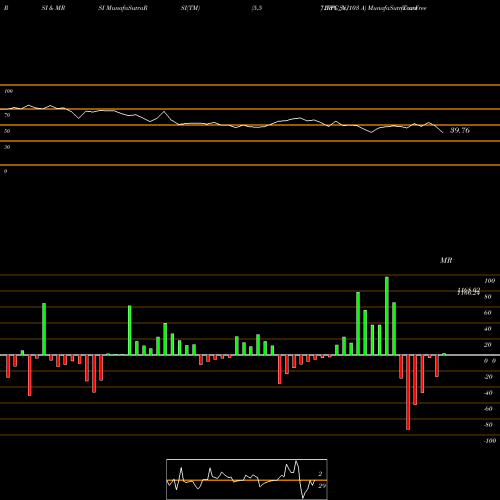The height and width of the screenshot is (500, 500).
Task: Click the longest red histogram bar near -80
Action: [x=408, y=392]
